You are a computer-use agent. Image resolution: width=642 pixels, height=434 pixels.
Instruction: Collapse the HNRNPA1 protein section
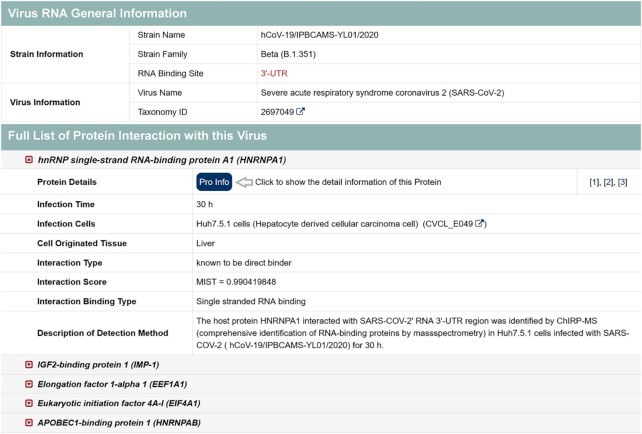pos(29,160)
